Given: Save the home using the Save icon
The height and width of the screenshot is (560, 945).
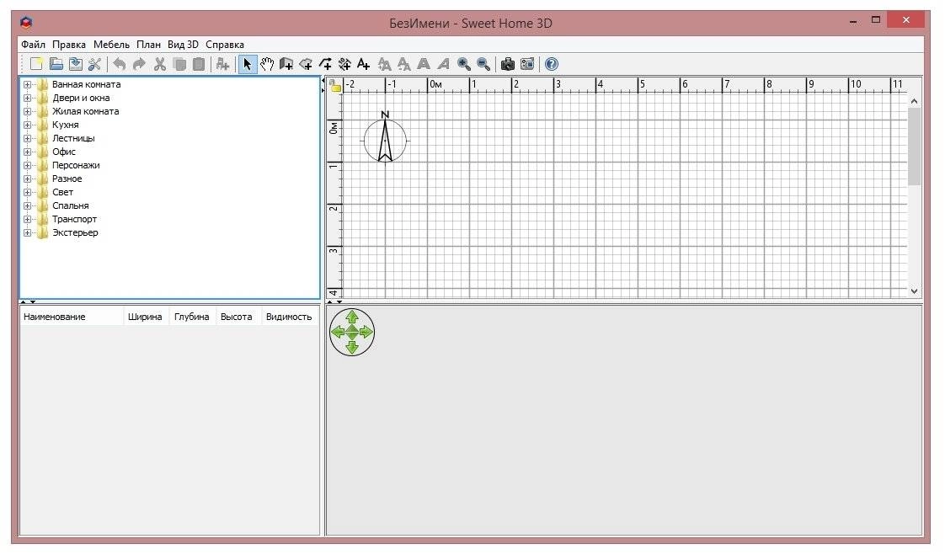Looking at the screenshot, I should 75,64.
